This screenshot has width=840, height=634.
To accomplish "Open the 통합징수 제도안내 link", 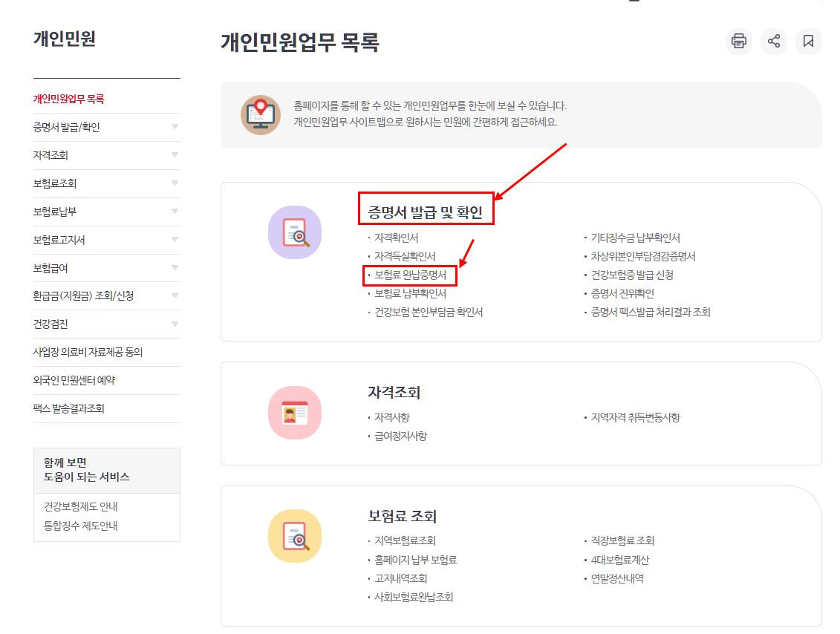I will [x=80, y=526].
